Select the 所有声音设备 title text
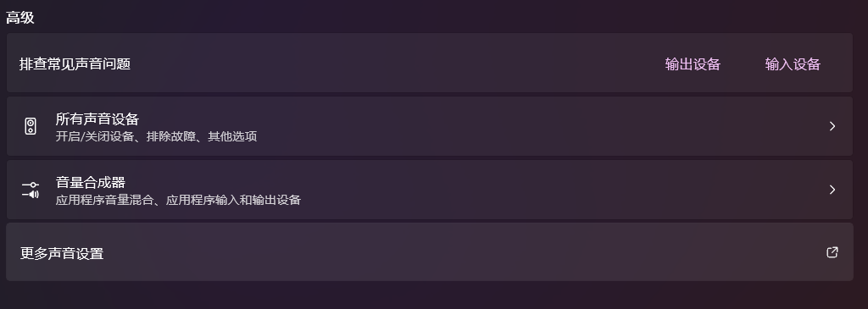The height and width of the screenshot is (309, 868). pyautogui.click(x=97, y=119)
